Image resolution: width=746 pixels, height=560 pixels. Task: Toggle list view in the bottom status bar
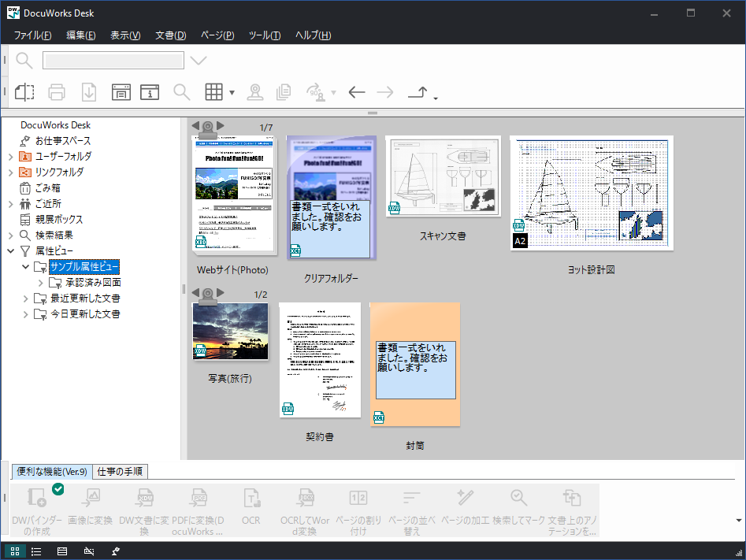(x=38, y=551)
